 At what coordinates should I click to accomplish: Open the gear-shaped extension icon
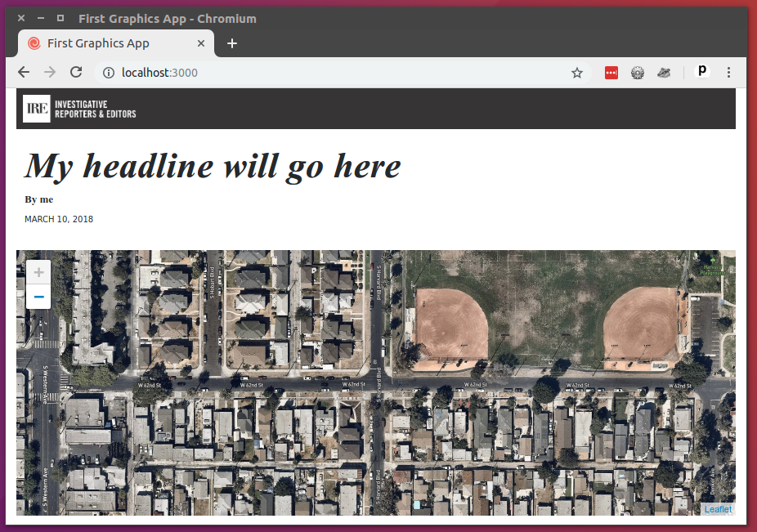[638, 73]
